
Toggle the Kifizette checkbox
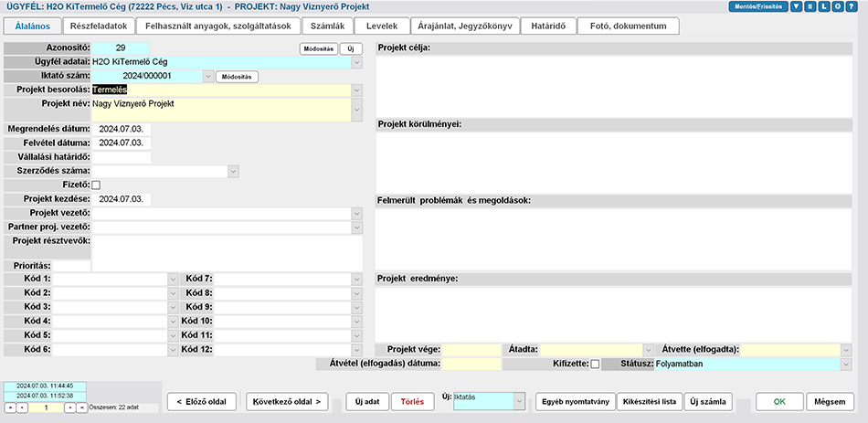[x=595, y=365]
